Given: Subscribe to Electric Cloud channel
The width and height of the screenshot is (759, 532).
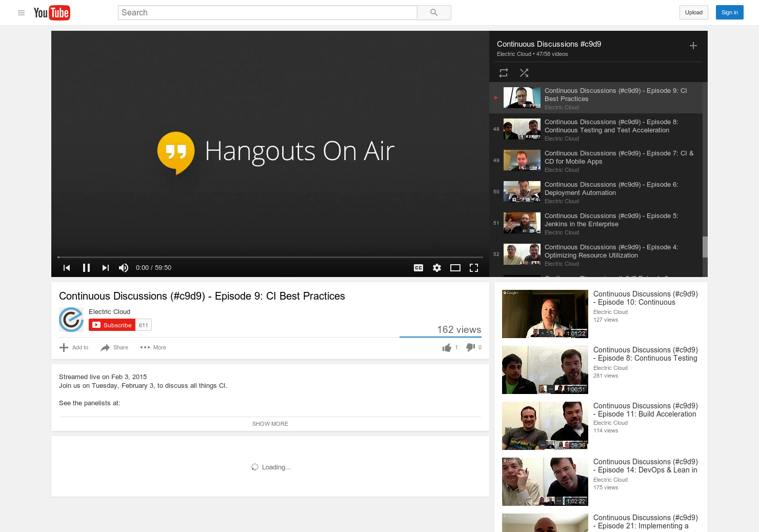Looking at the screenshot, I should [x=112, y=325].
